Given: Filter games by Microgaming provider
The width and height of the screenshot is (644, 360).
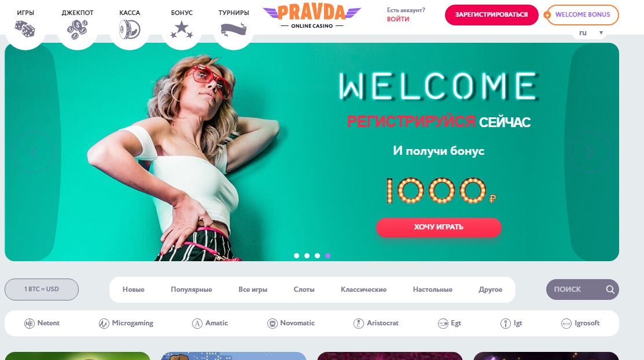Looking at the screenshot, I should (126, 323).
